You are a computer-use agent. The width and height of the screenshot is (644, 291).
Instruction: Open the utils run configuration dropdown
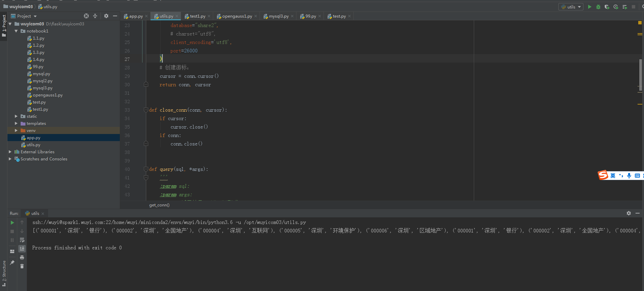click(571, 7)
